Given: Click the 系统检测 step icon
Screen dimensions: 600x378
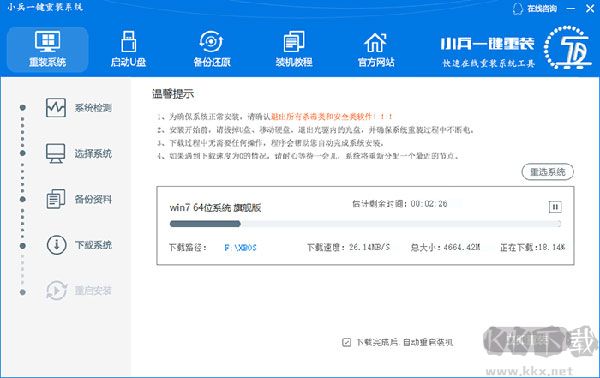Looking at the screenshot, I should coord(56,108).
